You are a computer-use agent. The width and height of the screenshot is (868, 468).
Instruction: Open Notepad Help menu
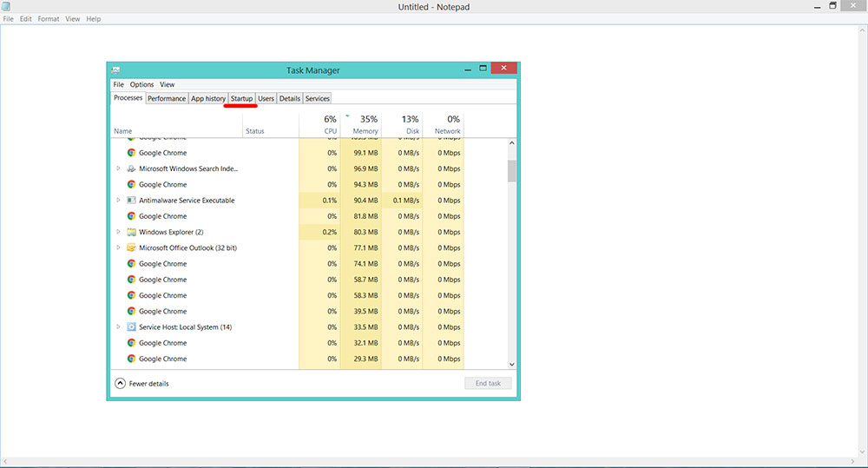click(x=94, y=19)
